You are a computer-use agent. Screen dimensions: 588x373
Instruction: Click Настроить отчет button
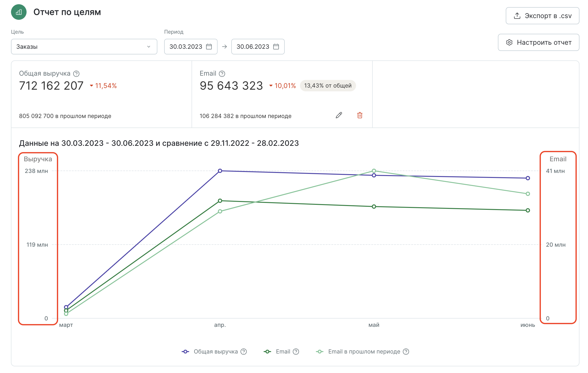[x=538, y=42]
